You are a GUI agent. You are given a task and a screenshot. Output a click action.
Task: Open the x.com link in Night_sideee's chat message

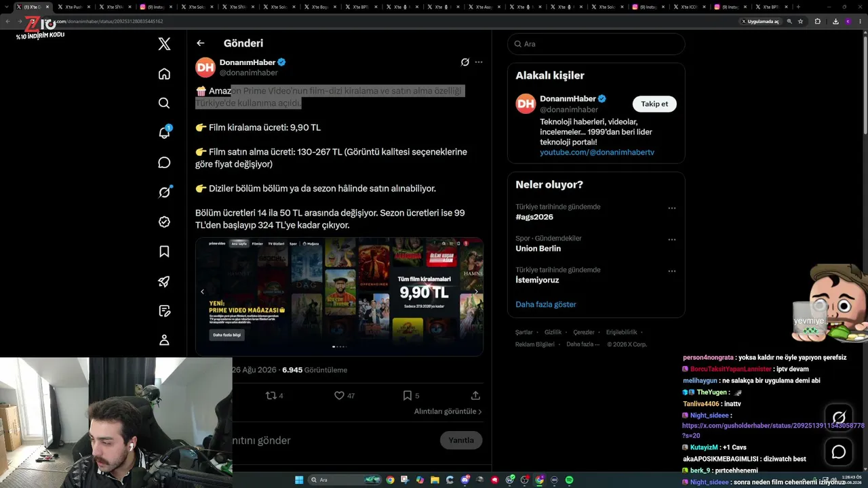pos(773,430)
